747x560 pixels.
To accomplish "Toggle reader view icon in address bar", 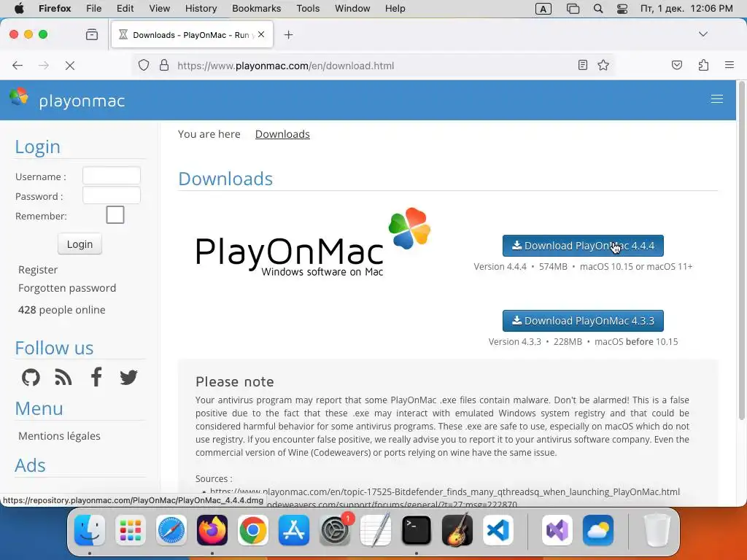I will 583,65.
